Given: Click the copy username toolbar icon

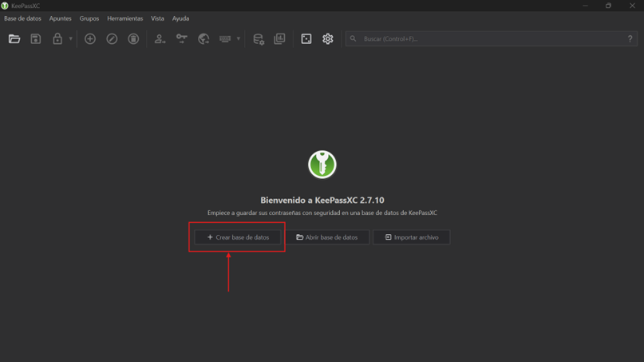Looking at the screenshot, I should click(160, 38).
